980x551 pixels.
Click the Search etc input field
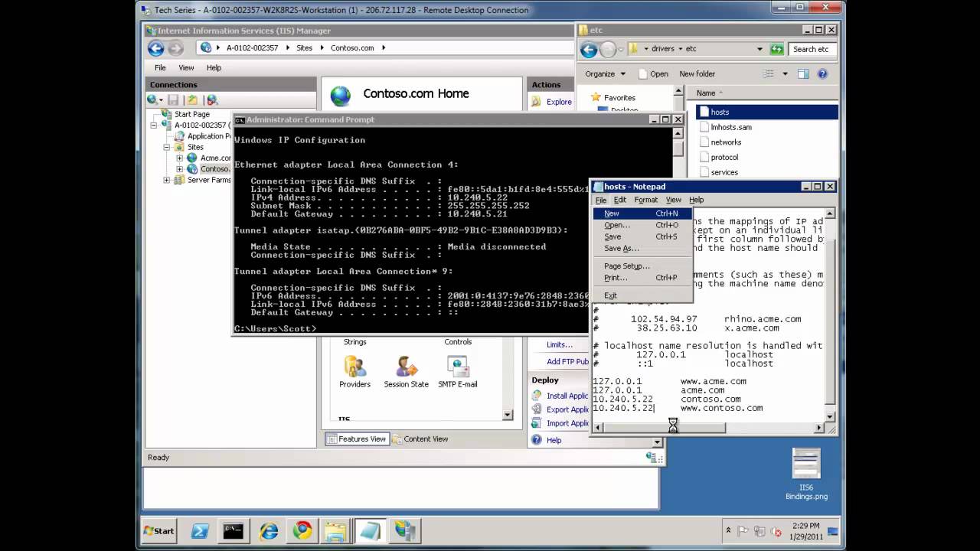(812, 49)
